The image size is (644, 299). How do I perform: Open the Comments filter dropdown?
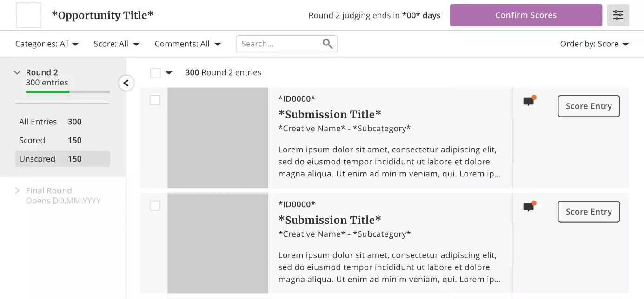coord(188,44)
